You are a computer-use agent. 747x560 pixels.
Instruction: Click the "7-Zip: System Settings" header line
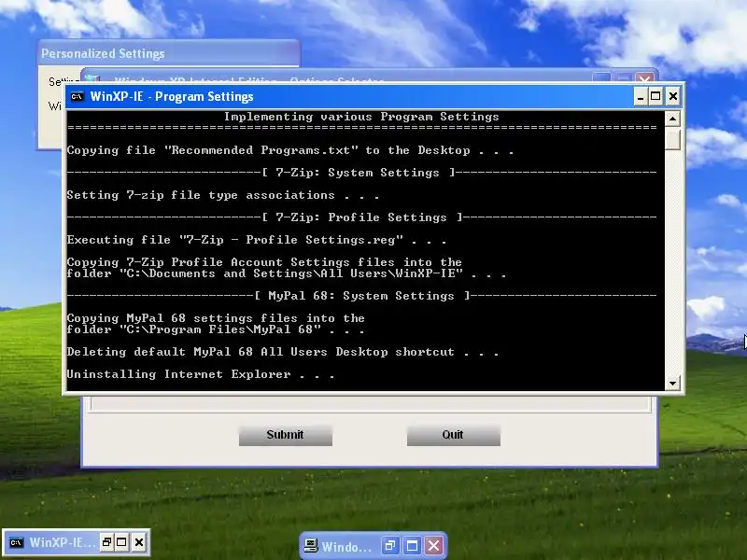[362, 173]
